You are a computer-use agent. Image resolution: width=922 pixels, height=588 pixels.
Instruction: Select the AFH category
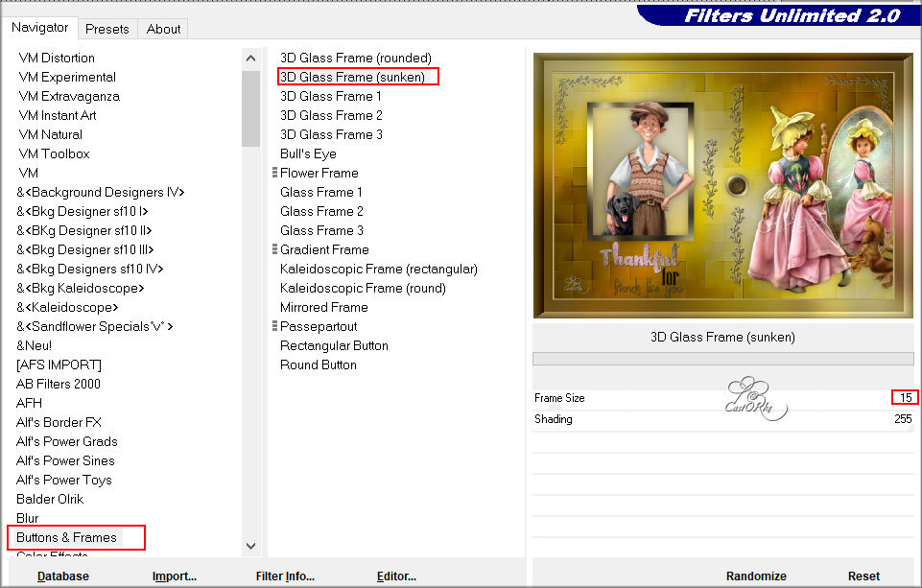click(x=30, y=404)
